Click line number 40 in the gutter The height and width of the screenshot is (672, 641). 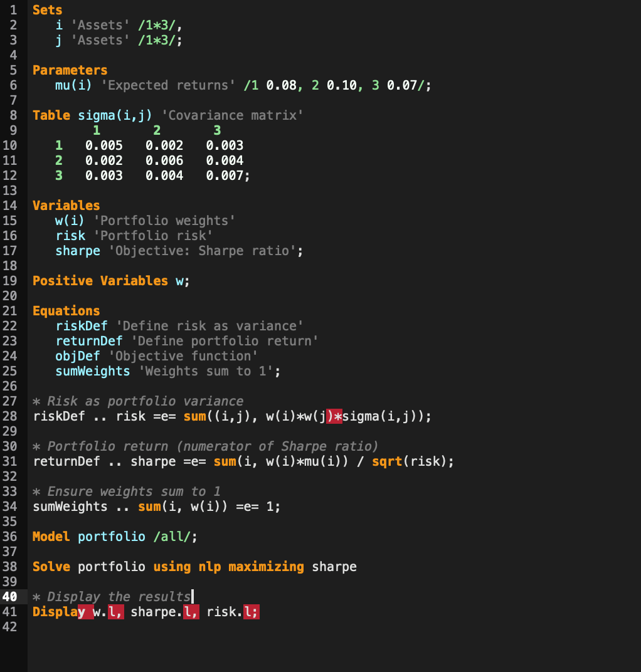coord(11,597)
